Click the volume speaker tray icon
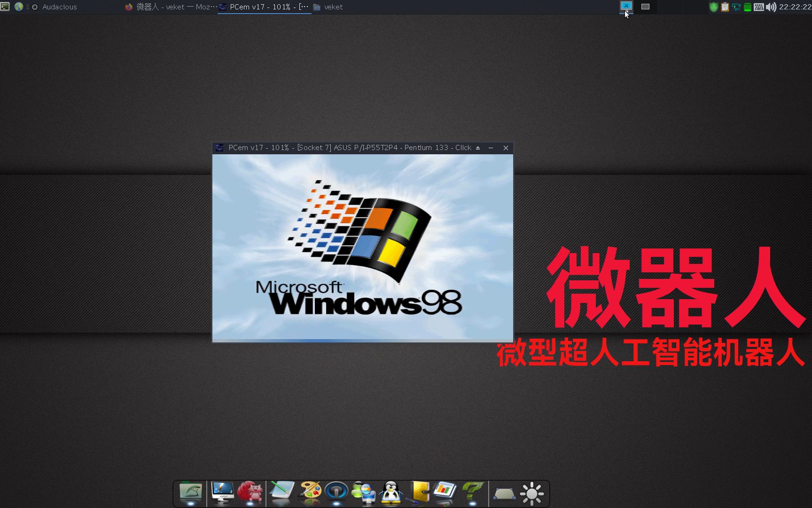Screen dimensions: 812x508 tap(771, 7)
